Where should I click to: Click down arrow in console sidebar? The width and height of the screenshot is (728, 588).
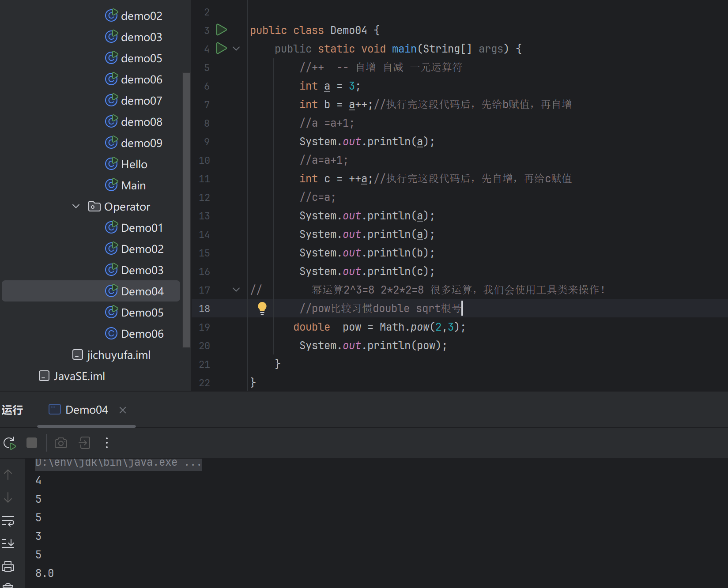(8, 498)
